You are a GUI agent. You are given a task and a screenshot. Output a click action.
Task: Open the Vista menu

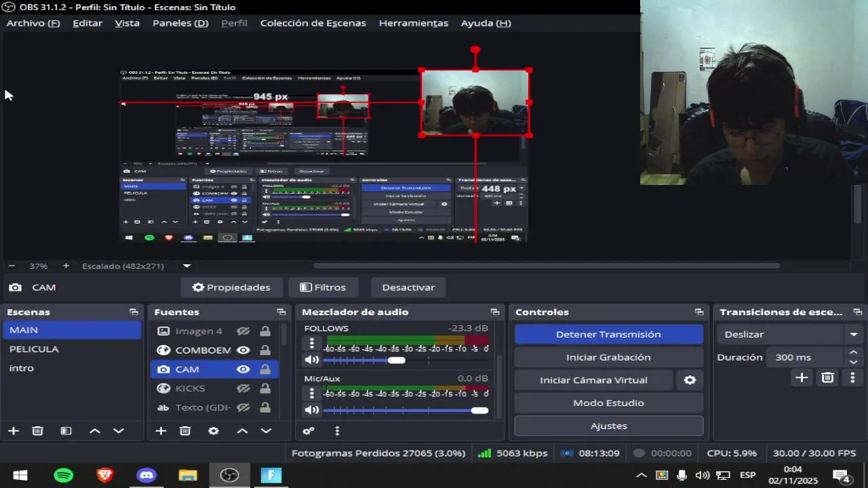click(127, 23)
